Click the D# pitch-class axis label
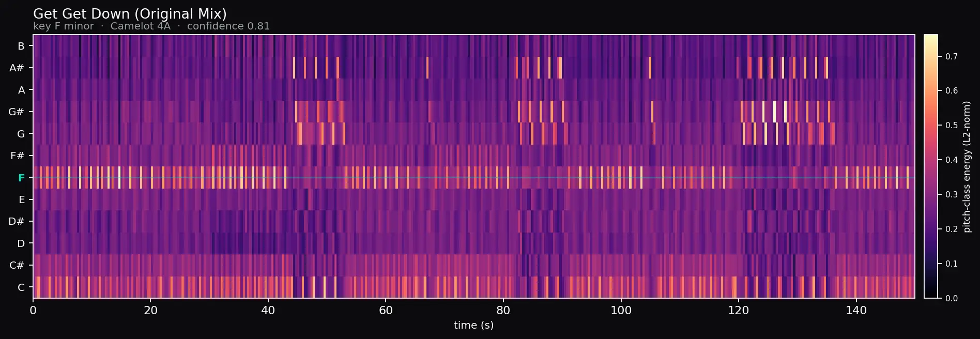The height and width of the screenshot is (339, 980). 17,221
